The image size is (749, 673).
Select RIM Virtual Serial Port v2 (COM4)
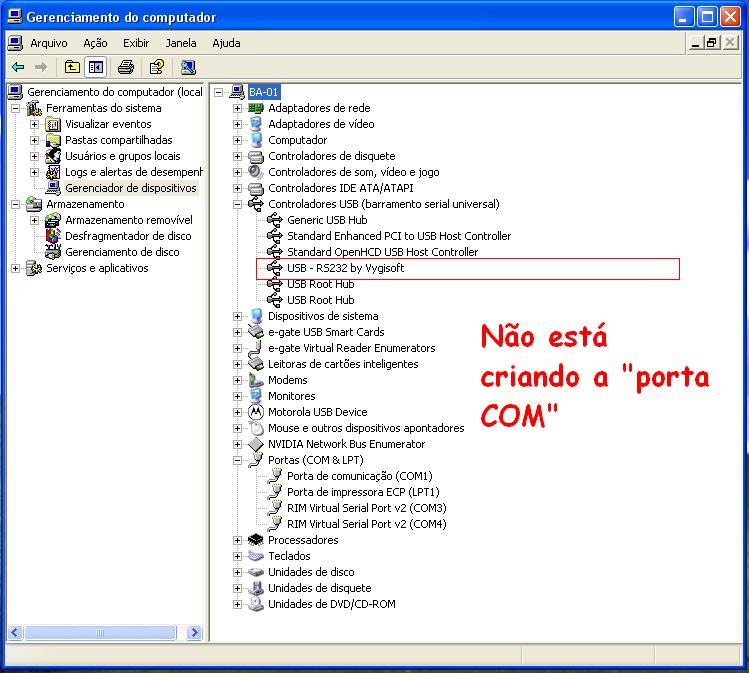pyautogui.click(x=367, y=524)
